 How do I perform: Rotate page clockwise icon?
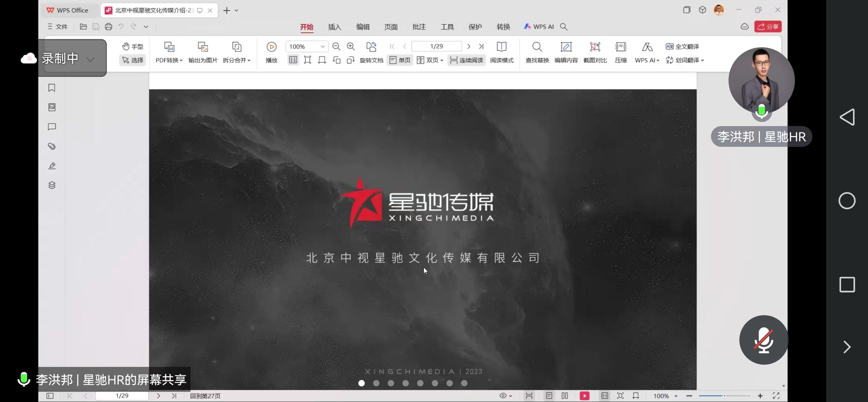point(351,60)
